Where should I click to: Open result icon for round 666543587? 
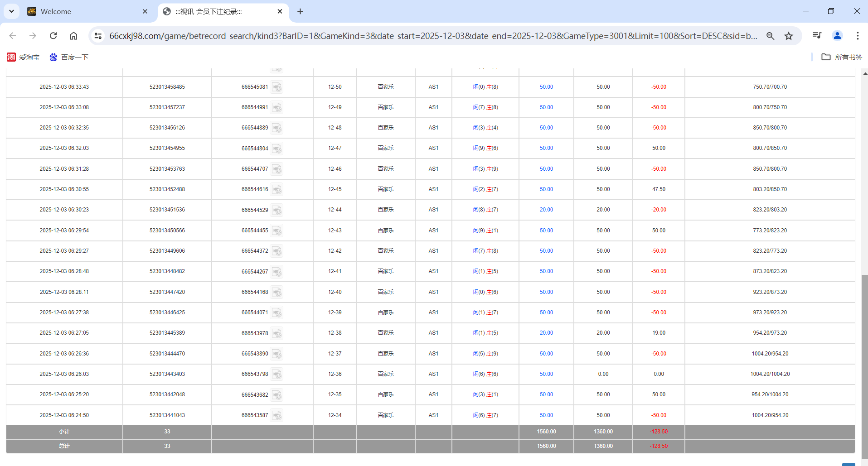coord(277,415)
